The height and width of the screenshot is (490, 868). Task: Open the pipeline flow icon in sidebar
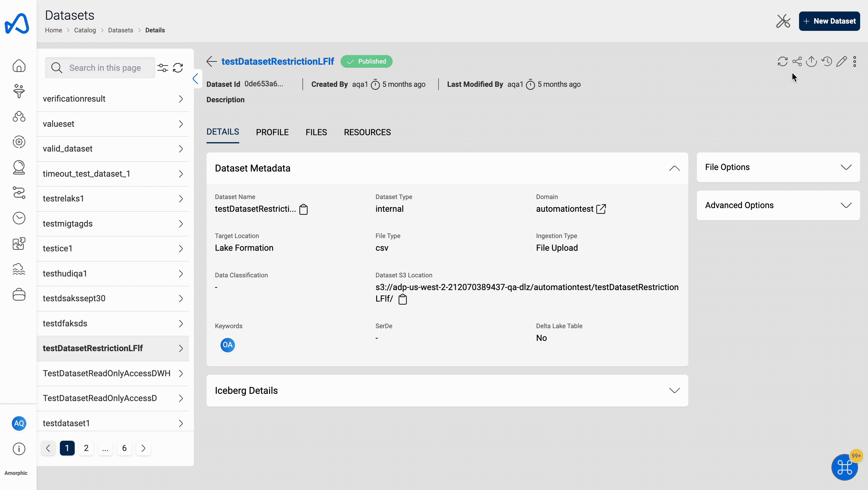(x=19, y=193)
